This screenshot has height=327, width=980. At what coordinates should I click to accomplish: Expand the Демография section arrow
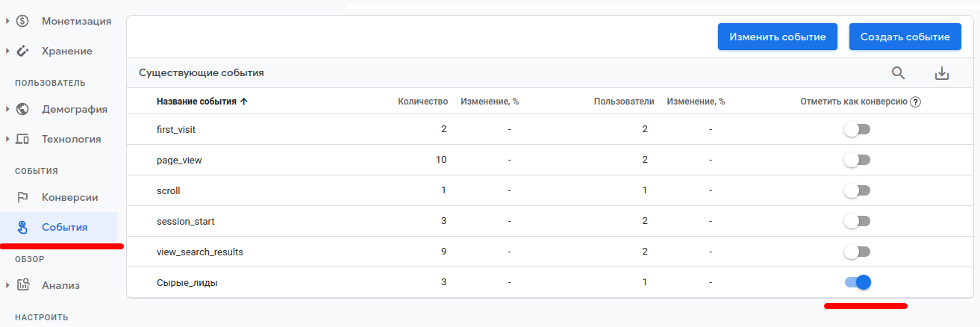click(x=7, y=109)
